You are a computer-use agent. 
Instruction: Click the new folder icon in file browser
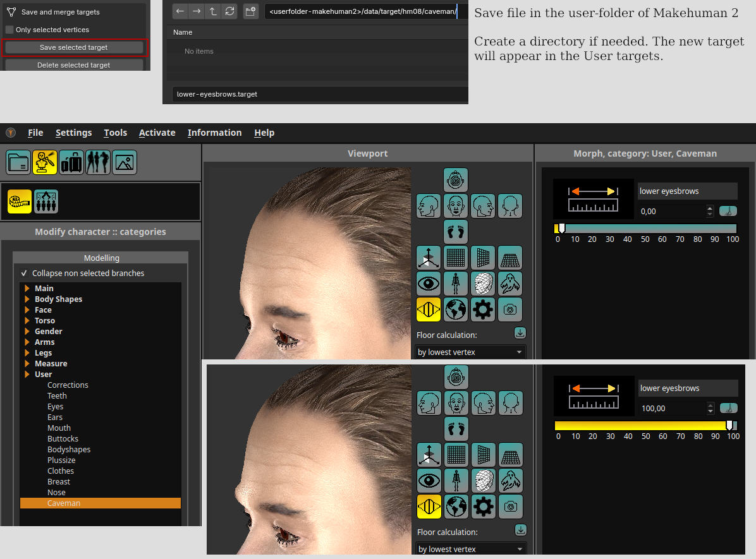click(250, 11)
